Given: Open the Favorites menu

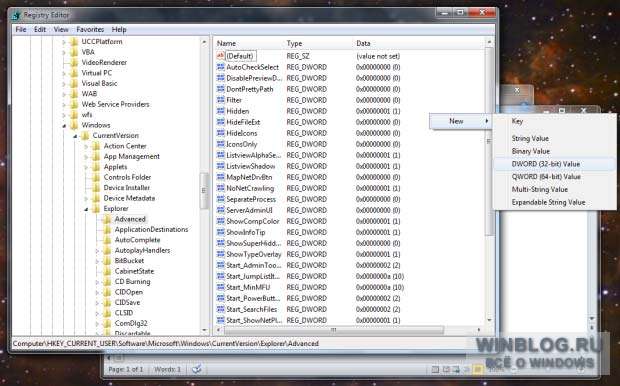Looking at the screenshot, I should pos(90,29).
